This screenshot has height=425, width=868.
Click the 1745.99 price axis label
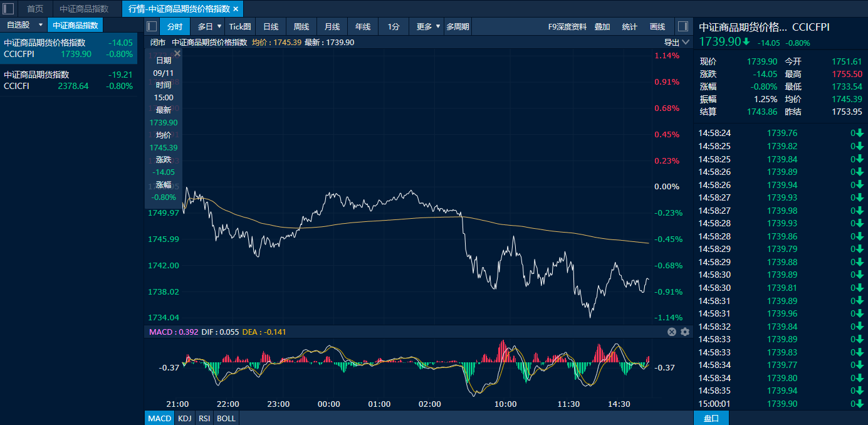164,239
